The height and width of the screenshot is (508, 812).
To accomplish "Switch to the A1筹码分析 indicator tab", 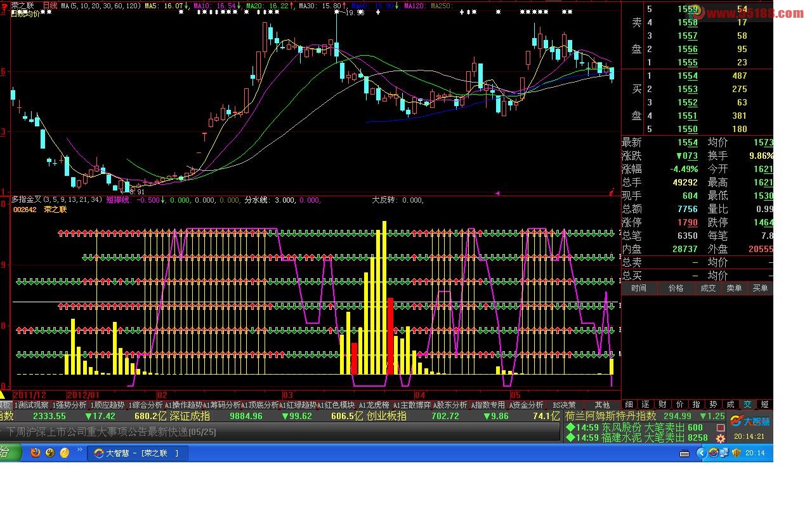I will click(222, 405).
